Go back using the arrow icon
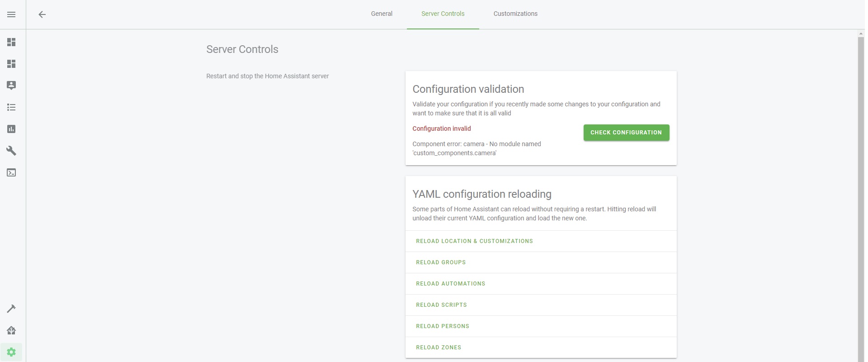 [42, 14]
